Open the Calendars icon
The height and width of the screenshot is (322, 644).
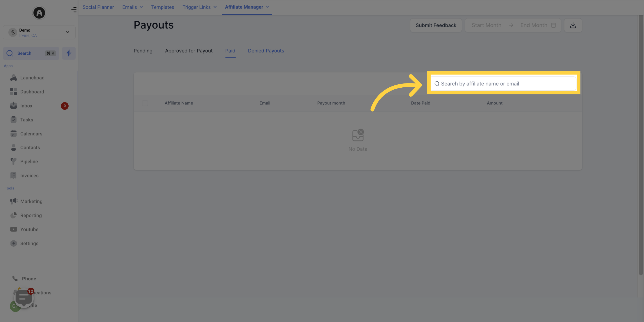click(14, 133)
